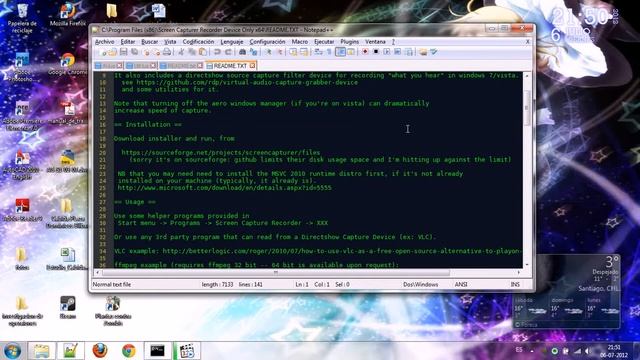Toggle Show All Characters toolbar button
The width and height of the screenshot is (640, 360).
[x=329, y=52]
